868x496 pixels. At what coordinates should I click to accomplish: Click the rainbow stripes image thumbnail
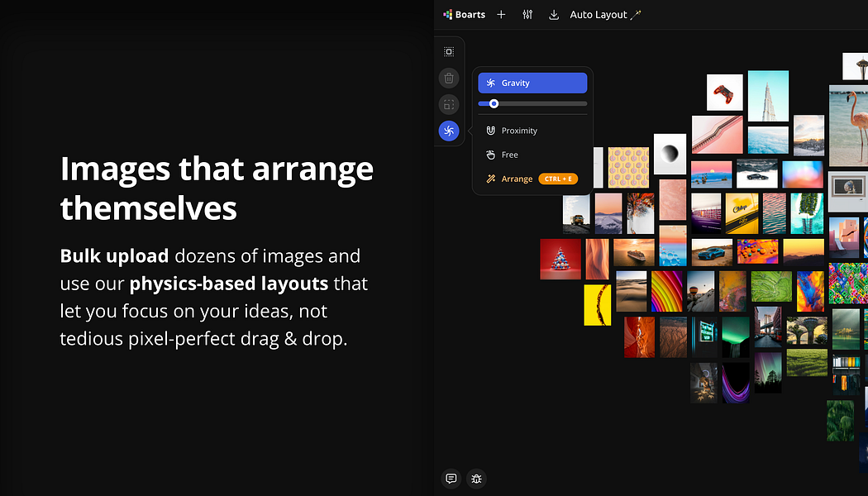click(x=665, y=291)
